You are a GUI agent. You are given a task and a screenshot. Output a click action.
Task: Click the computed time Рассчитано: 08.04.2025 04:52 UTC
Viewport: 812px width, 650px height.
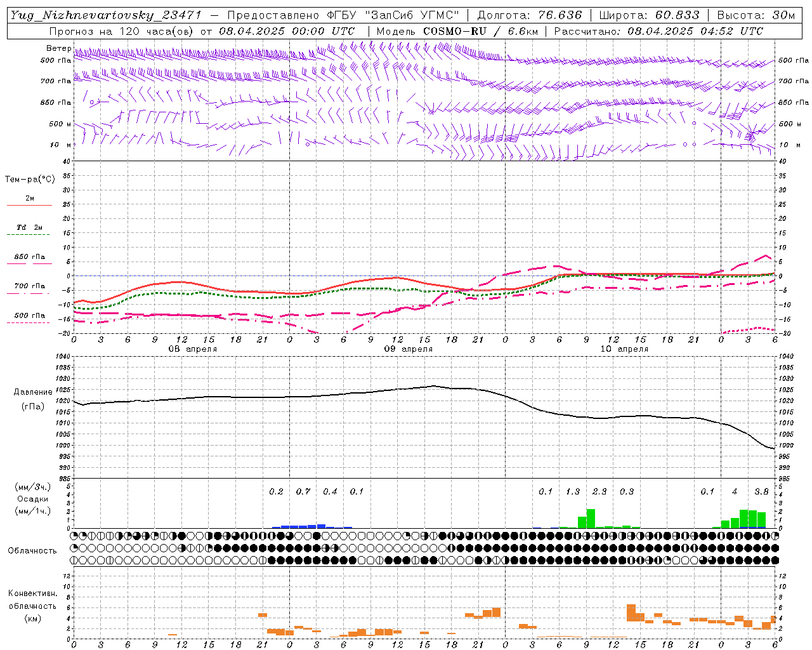click(x=658, y=31)
